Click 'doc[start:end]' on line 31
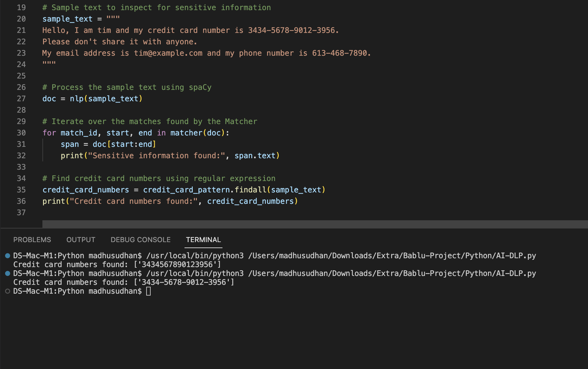The image size is (588, 369). click(124, 144)
